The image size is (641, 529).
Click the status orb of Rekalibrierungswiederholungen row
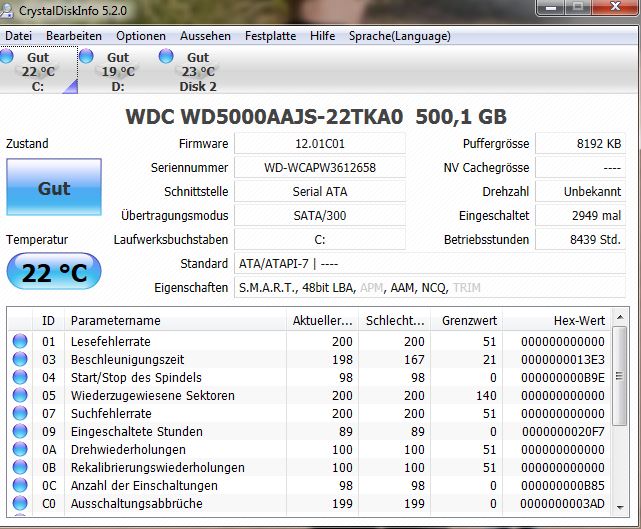pos(20,467)
